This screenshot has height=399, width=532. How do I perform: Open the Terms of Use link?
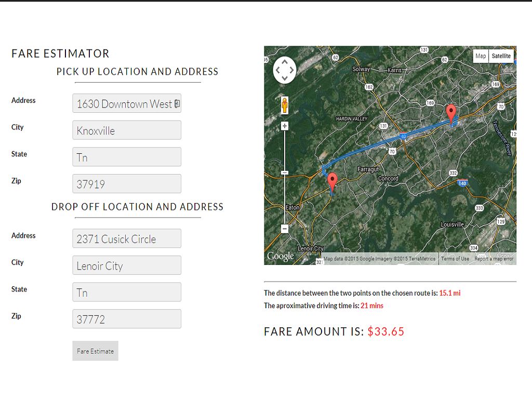tap(455, 259)
